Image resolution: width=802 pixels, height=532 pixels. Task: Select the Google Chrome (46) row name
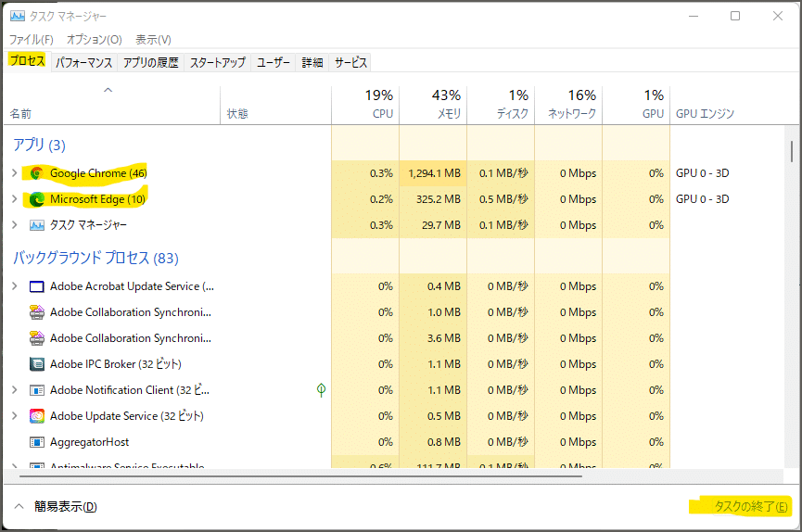point(98,173)
